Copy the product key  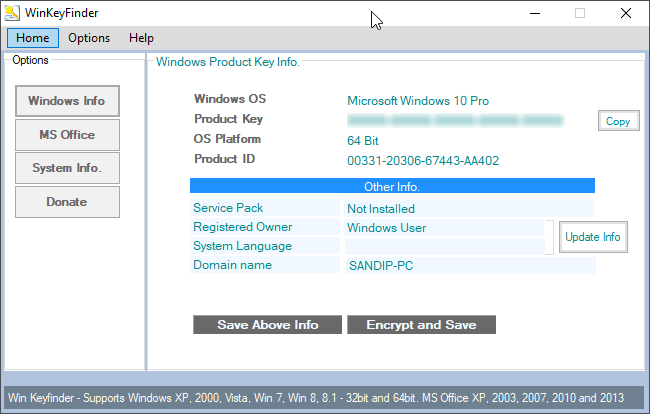point(618,121)
